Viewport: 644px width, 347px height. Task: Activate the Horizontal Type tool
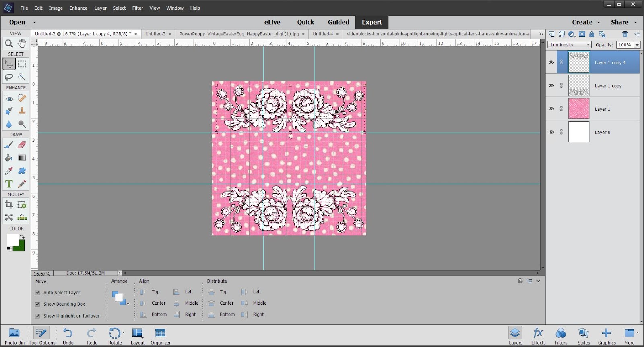click(x=8, y=184)
